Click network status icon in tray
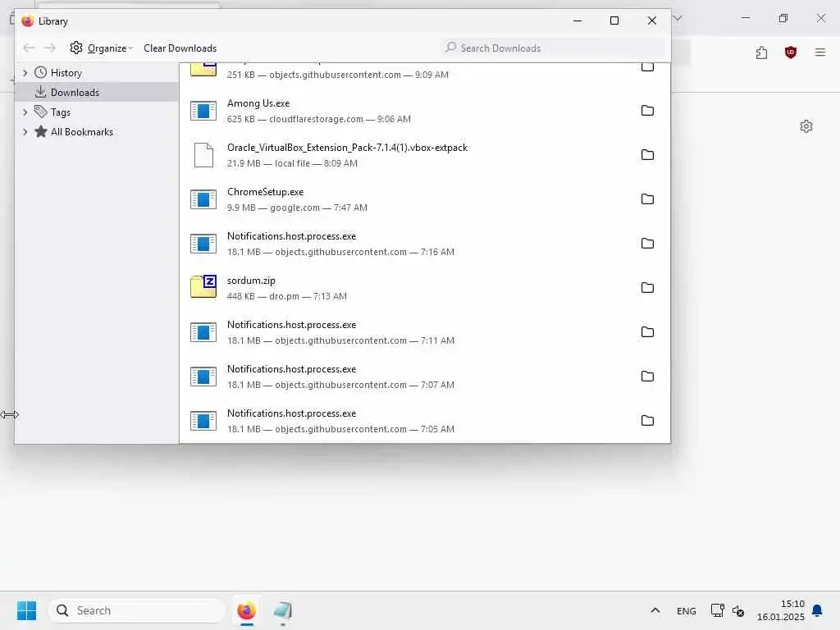This screenshot has width=840, height=630. (717, 610)
